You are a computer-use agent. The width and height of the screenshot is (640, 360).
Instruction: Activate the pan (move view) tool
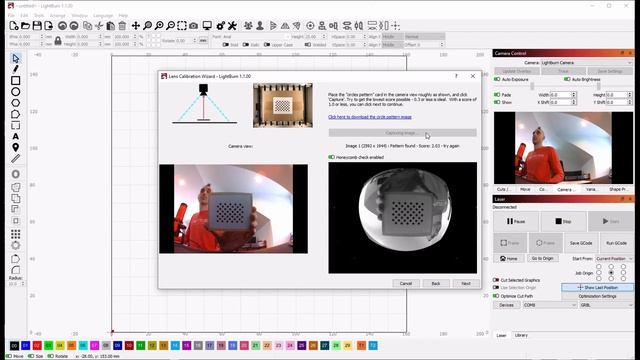click(x=136, y=26)
